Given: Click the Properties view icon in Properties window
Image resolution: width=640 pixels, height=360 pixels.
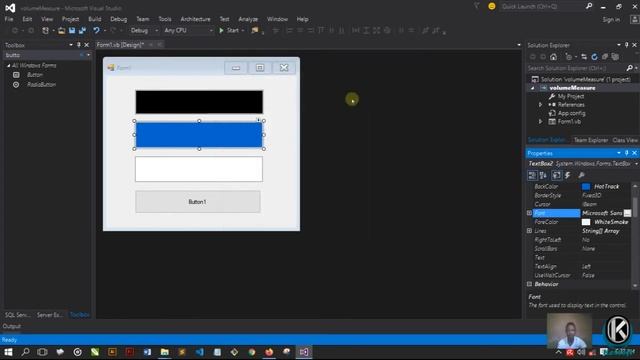Looking at the screenshot, I should [557, 175].
